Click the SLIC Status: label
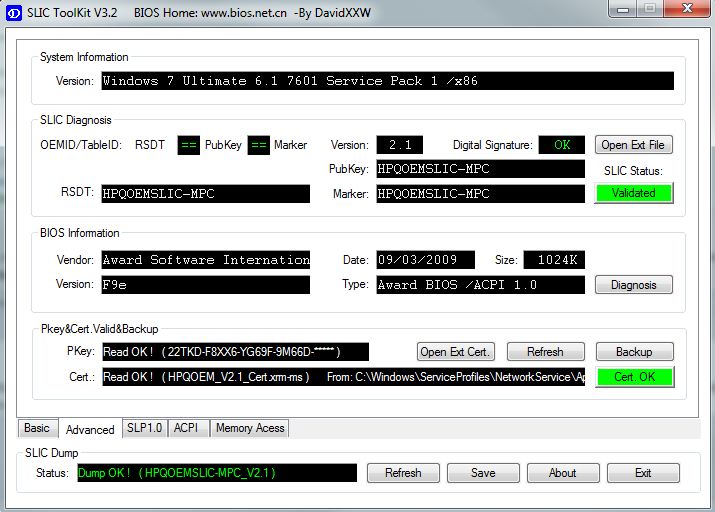This screenshot has width=715, height=512. pyautogui.click(x=633, y=171)
